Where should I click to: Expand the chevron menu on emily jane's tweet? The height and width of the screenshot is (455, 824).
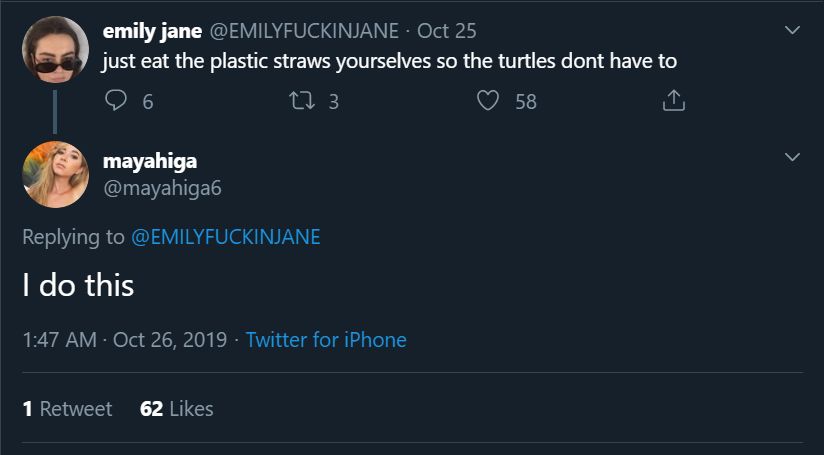(x=792, y=31)
